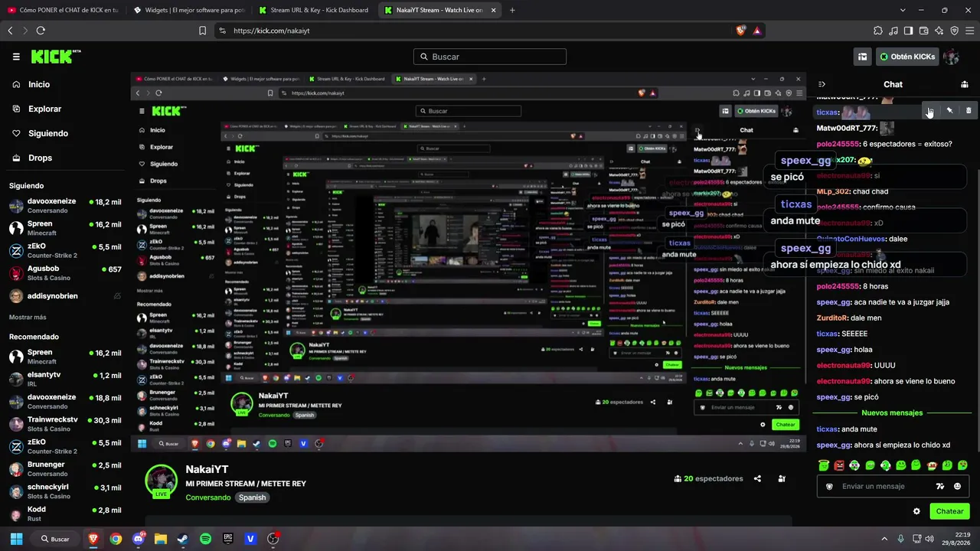The width and height of the screenshot is (980, 551).
Task: Open a new browser tab with the plus button
Action: coord(512,10)
